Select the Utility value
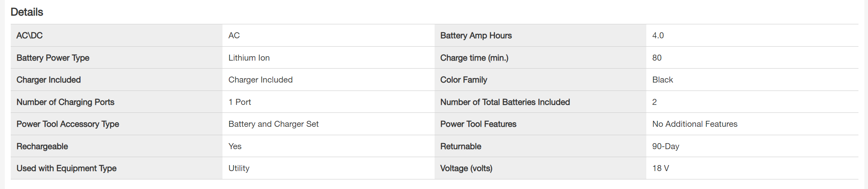Image resolution: width=868 pixels, height=189 pixels. (x=239, y=168)
